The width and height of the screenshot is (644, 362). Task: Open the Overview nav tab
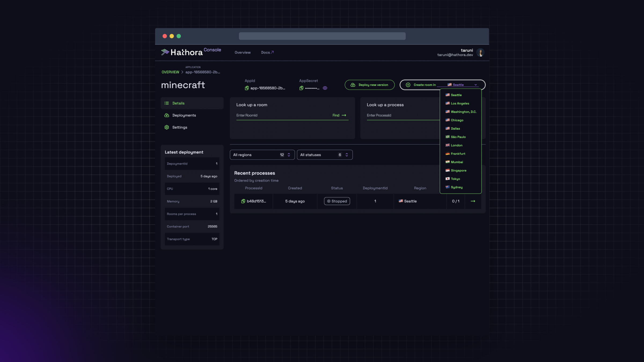click(x=243, y=53)
